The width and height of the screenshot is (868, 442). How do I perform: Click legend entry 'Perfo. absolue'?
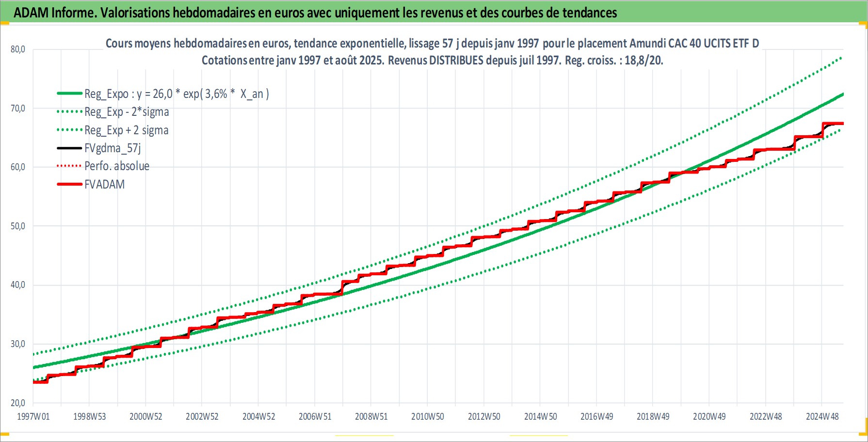(117, 166)
